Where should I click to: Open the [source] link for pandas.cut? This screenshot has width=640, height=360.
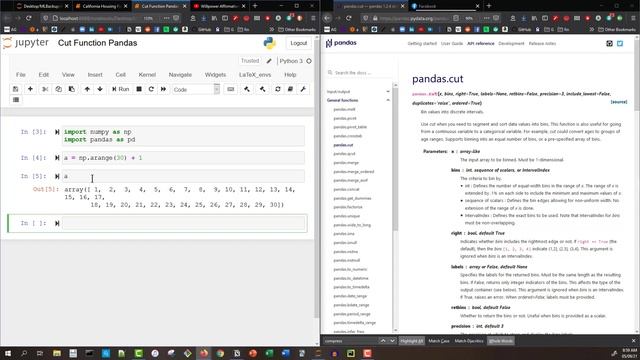[x=619, y=102]
